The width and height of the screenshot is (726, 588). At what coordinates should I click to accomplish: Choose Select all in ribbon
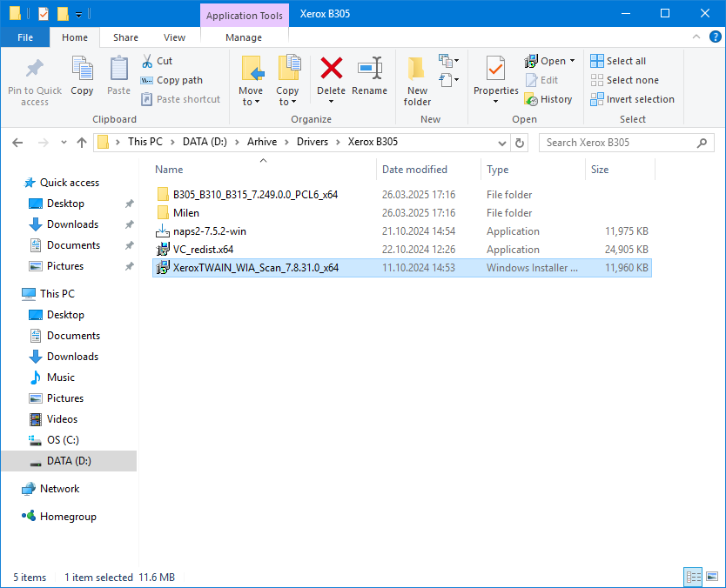[618, 61]
